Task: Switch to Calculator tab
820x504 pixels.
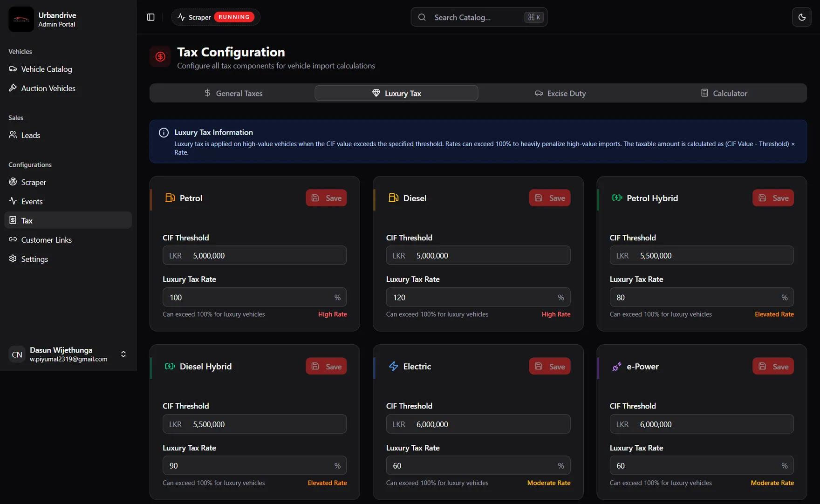Action: point(724,93)
